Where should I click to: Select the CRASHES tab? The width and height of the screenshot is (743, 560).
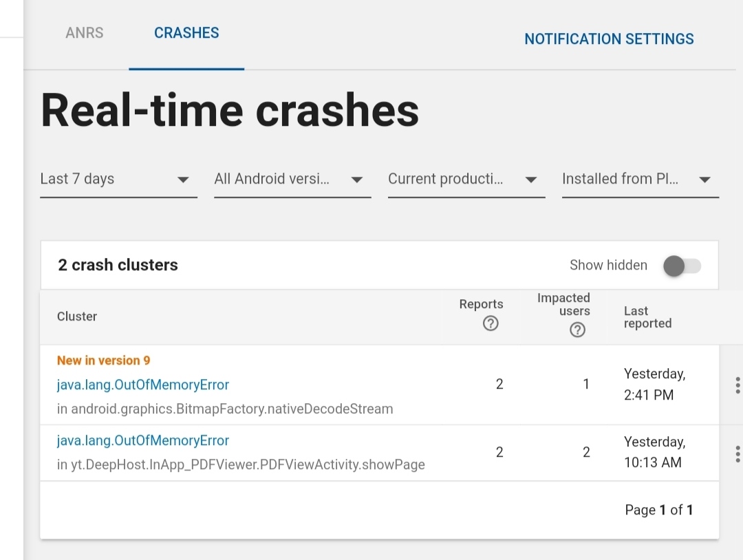coord(186,33)
